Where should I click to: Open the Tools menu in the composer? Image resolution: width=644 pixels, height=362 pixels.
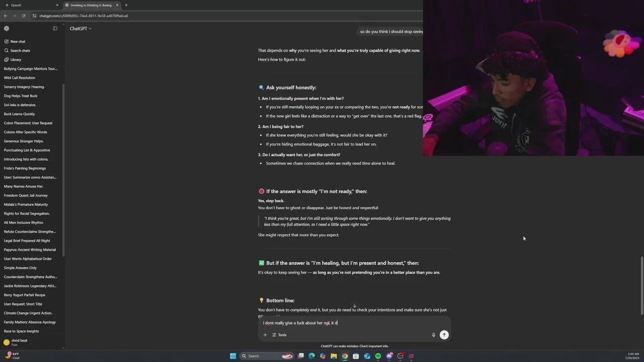279,335
